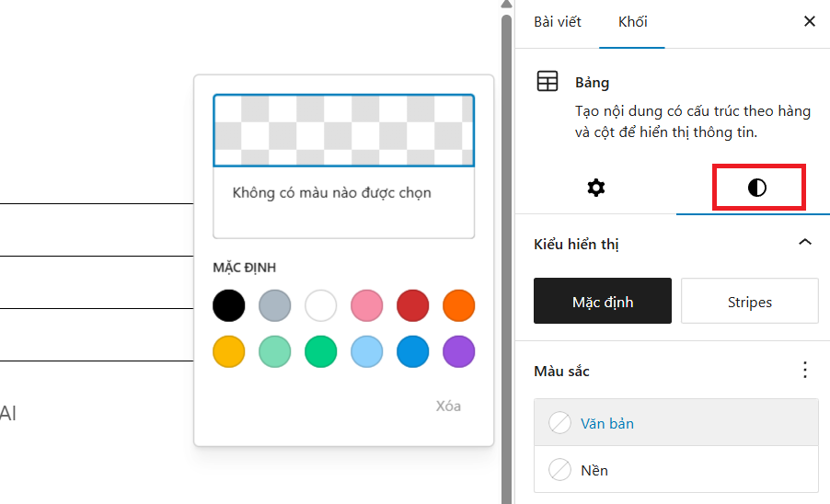Image resolution: width=830 pixels, height=504 pixels.
Task: Open Màu sắc three-dot options menu
Action: click(x=805, y=370)
